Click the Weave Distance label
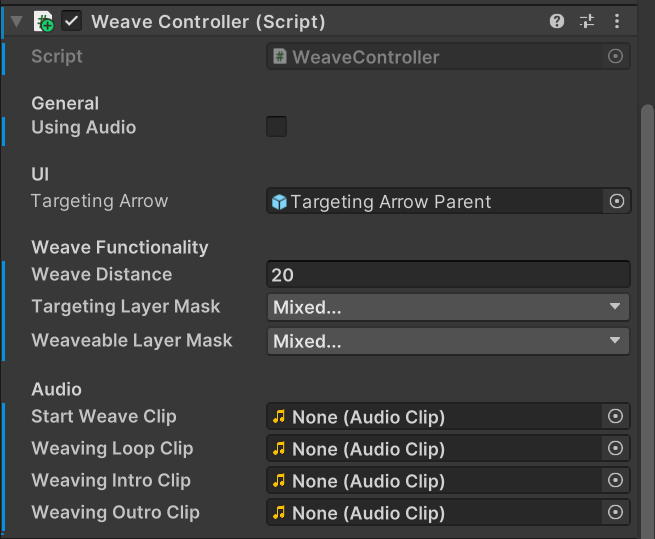The image size is (655, 539). tap(102, 275)
